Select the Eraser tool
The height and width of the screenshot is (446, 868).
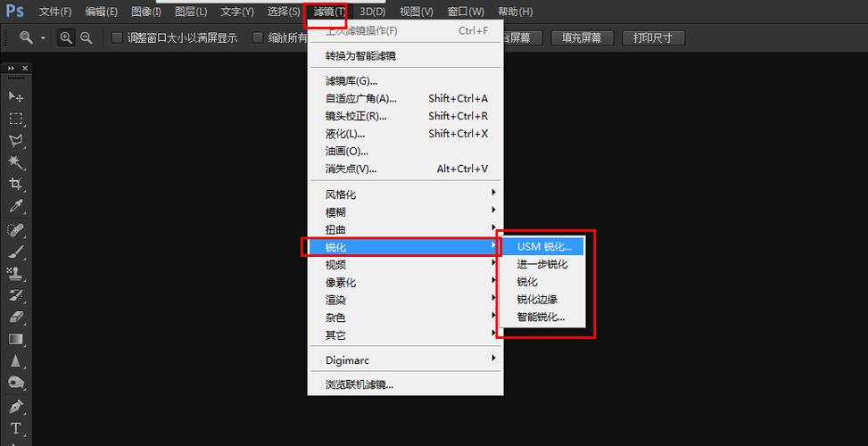click(15, 317)
